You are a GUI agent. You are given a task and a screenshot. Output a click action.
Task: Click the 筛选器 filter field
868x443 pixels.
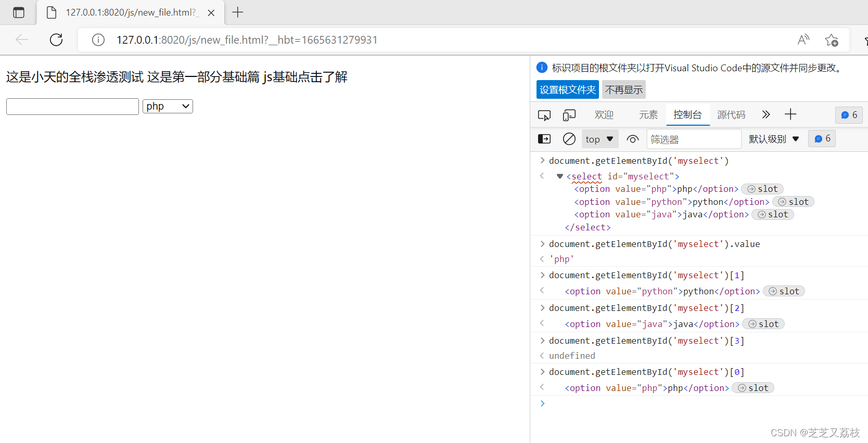pos(694,139)
